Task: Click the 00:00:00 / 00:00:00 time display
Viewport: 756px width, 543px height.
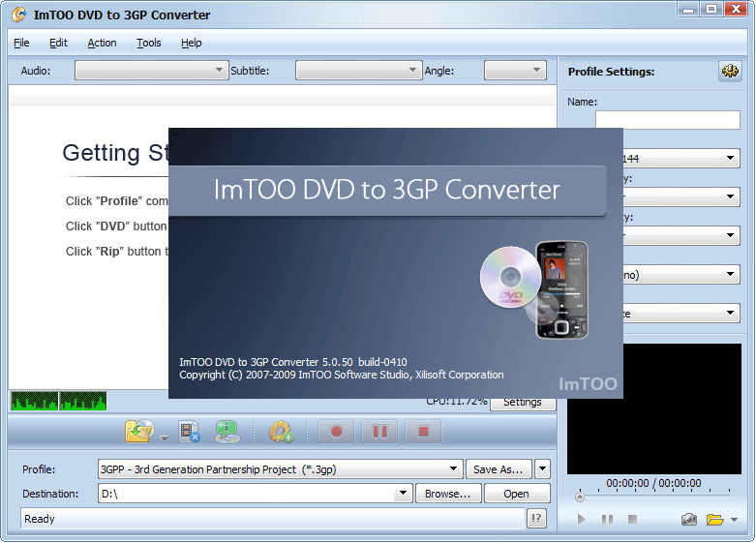Action: pos(653,483)
